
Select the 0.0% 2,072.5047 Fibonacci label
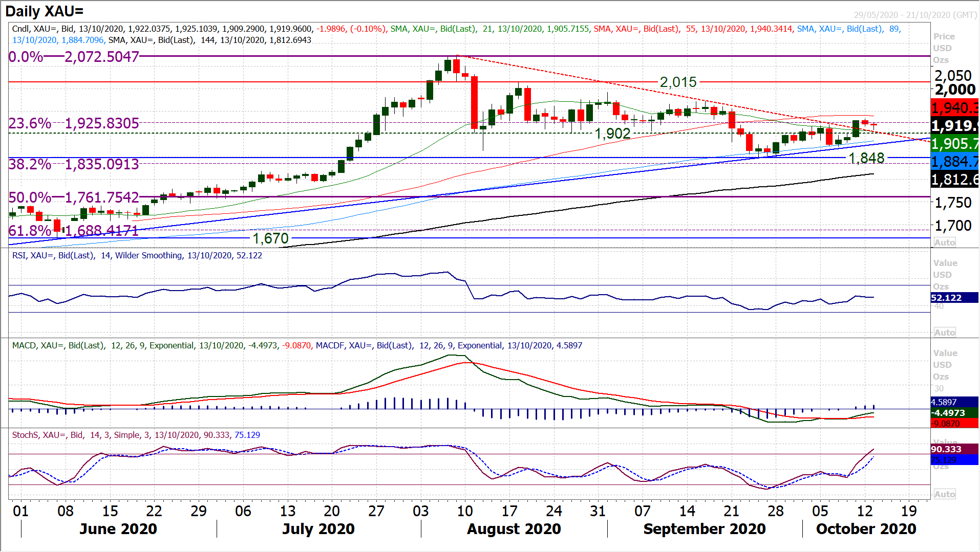(x=74, y=57)
